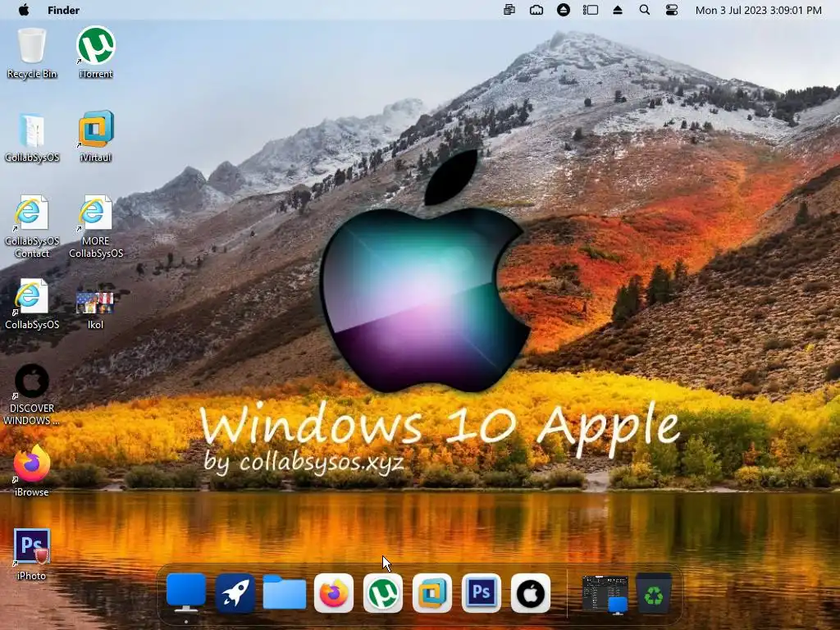
Task: Open the Apple menu in the menu bar
Action: (x=24, y=10)
